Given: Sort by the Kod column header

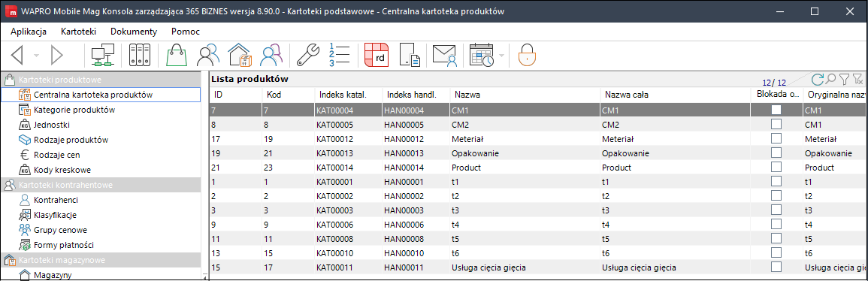Looking at the screenshot, I should [x=288, y=95].
